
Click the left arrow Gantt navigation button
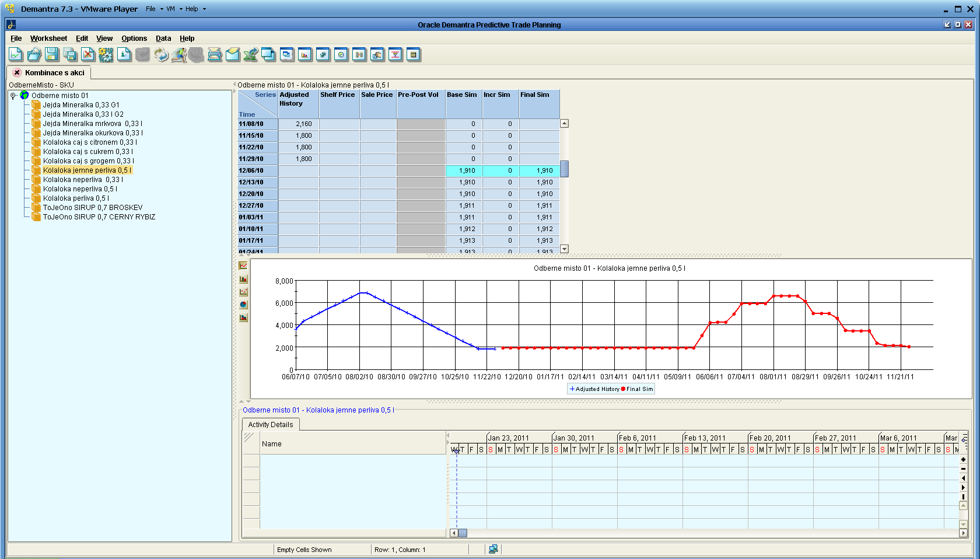coord(963,478)
